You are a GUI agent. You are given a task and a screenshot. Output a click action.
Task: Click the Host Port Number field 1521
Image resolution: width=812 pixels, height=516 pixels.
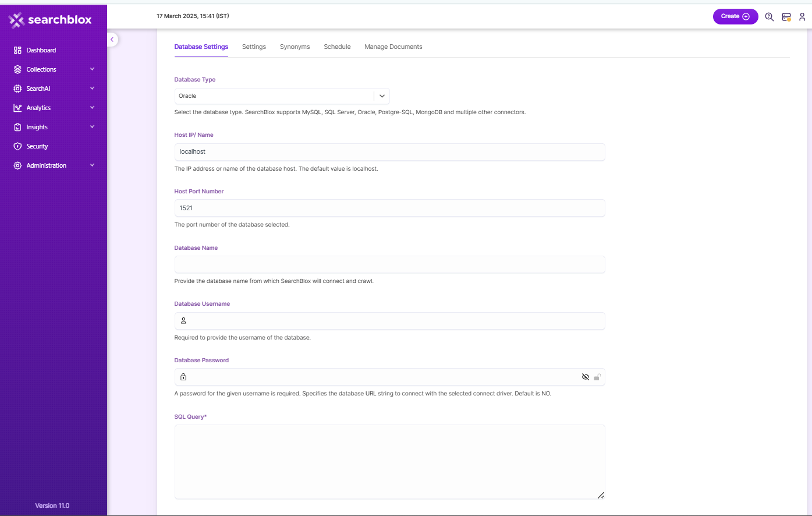tap(390, 208)
